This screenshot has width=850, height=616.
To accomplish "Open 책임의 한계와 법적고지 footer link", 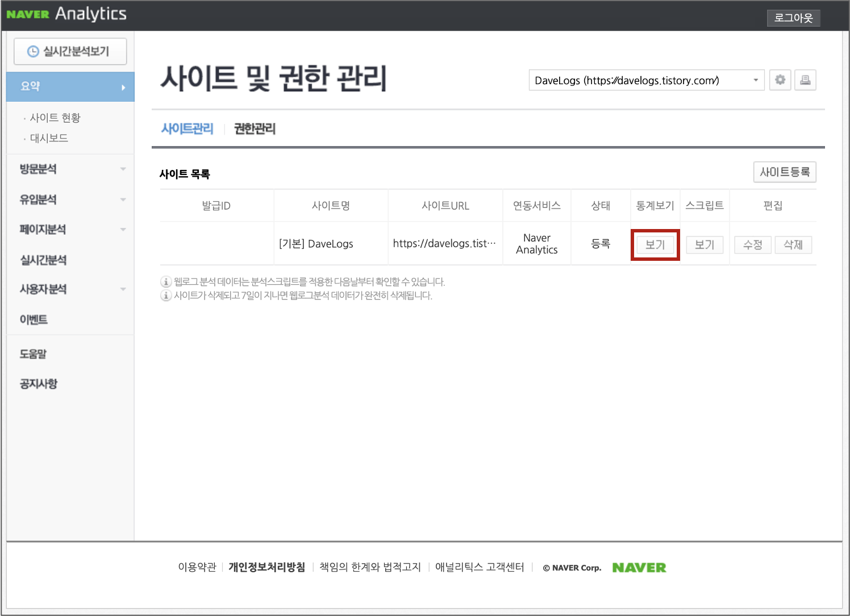I will tap(370, 567).
